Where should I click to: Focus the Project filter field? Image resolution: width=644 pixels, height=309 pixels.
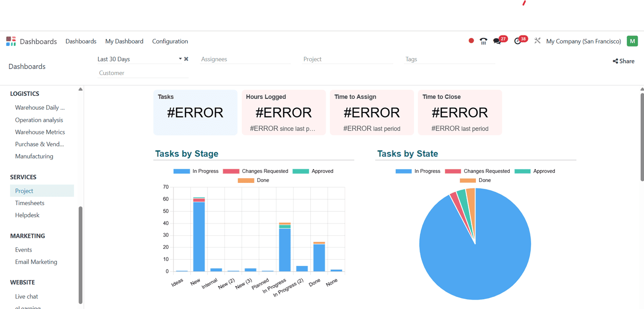(x=348, y=59)
